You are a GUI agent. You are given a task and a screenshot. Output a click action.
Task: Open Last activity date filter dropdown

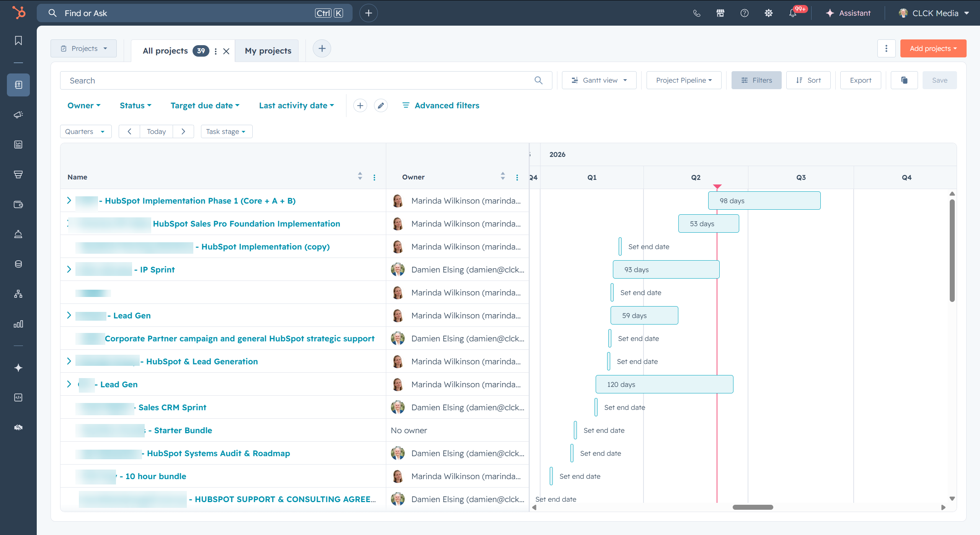click(296, 106)
